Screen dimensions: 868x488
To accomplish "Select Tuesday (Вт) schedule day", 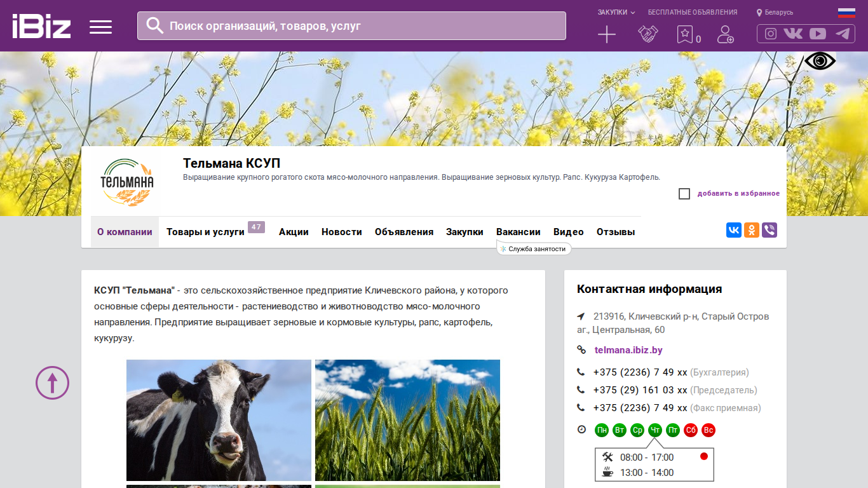I will click(x=620, y=430).
